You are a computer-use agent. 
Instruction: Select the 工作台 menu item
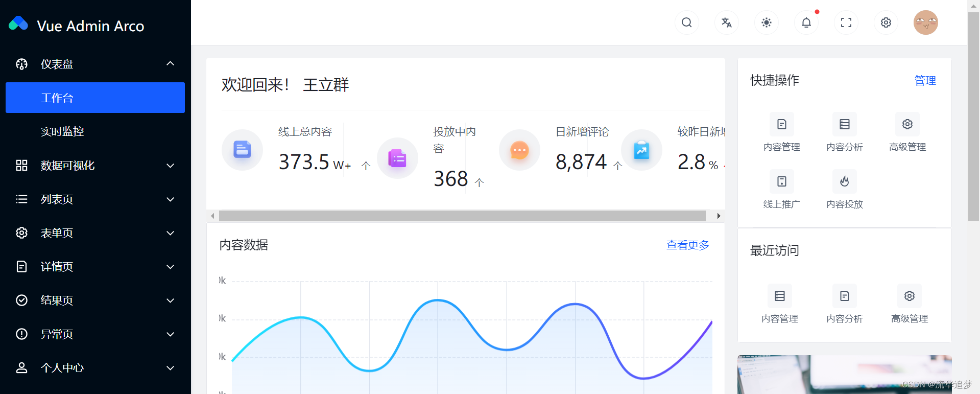point(95,98)
